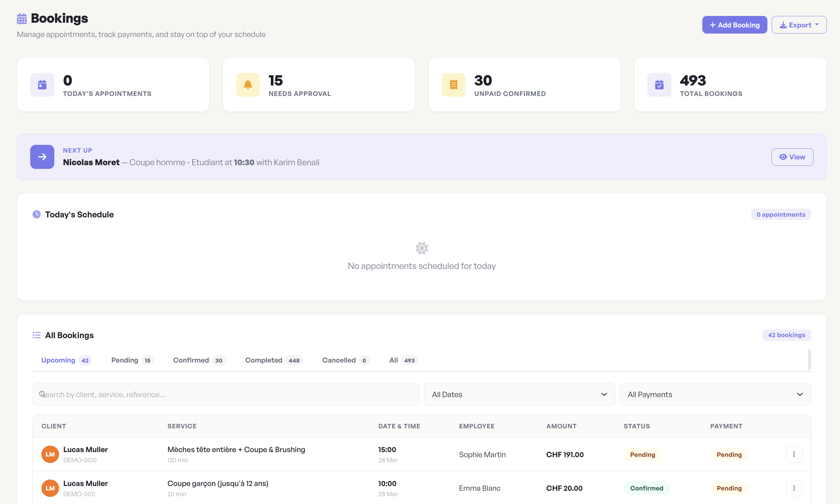Click Today's Schedule clock icon

click(36, 214)
